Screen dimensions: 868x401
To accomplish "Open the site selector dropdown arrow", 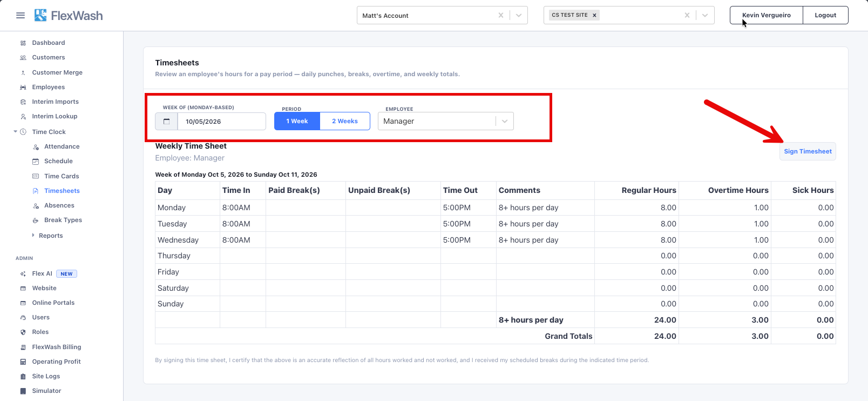I will coord(705,15).
